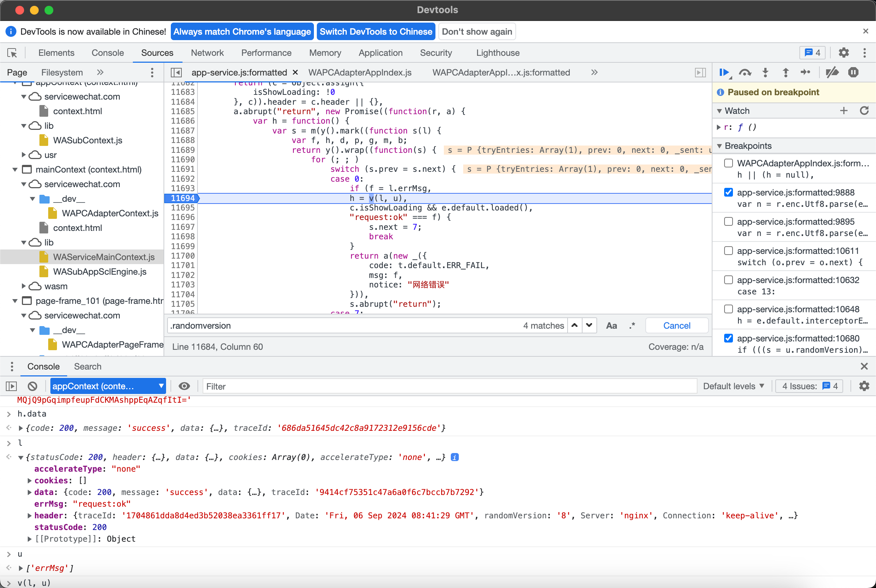Disable breakpoint at app-service.js:formatted:9888

[x=728, y=192]
